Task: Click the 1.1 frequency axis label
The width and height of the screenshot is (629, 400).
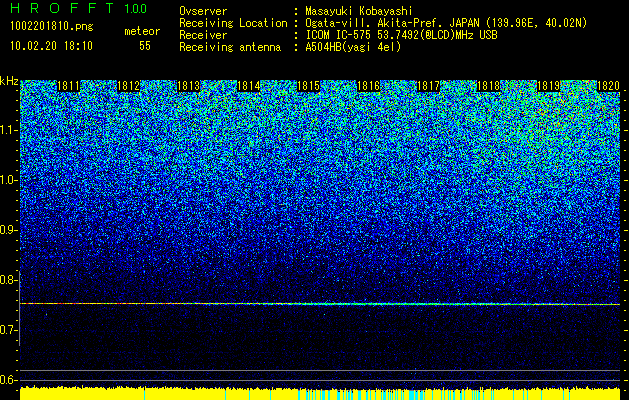Action: click(x=7, y=130)
